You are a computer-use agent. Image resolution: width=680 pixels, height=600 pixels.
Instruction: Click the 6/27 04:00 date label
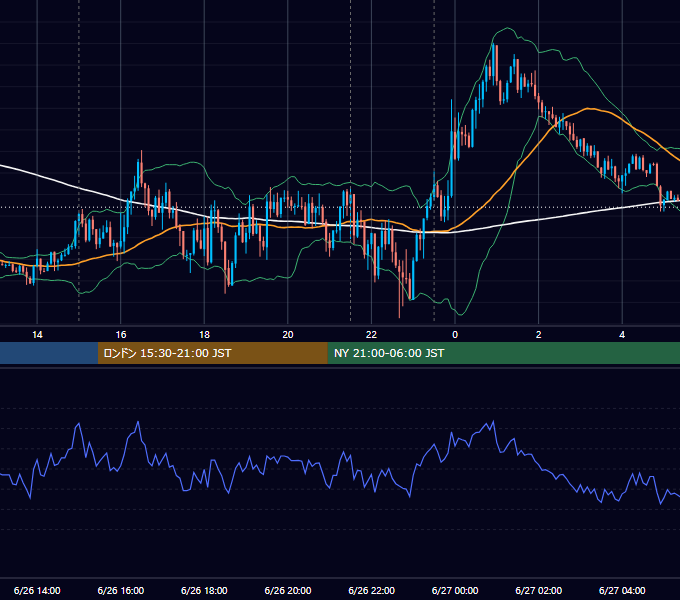tap(622, 590)
